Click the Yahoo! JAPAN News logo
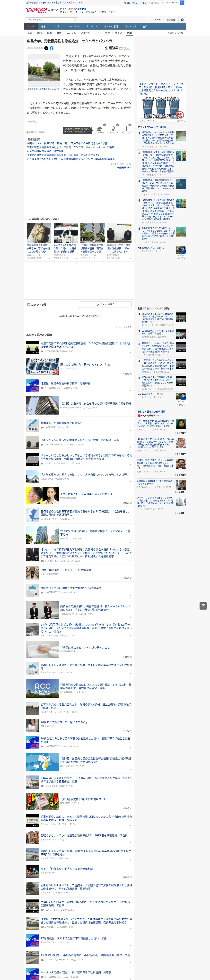Screen dimensions: 210x980 click(x=42, y=10)
